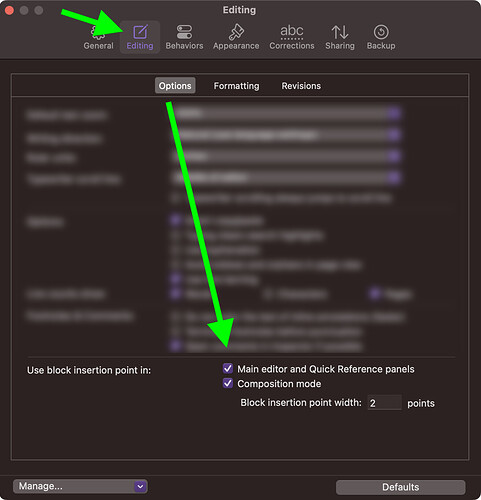
Task: Open the General preferences gear icon
Action: coord(98,32)
